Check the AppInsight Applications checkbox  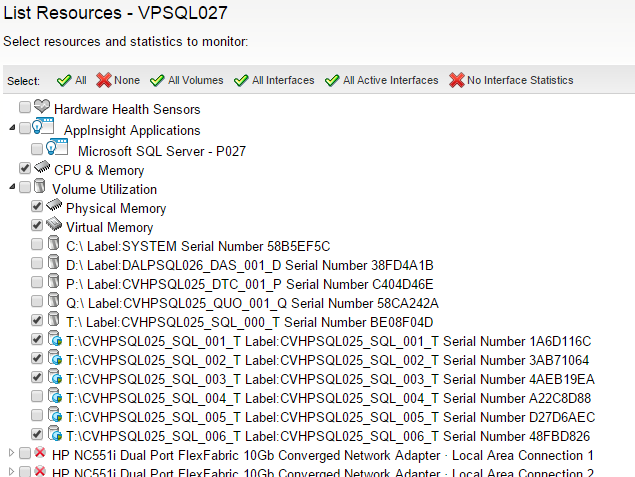point(25,128)
